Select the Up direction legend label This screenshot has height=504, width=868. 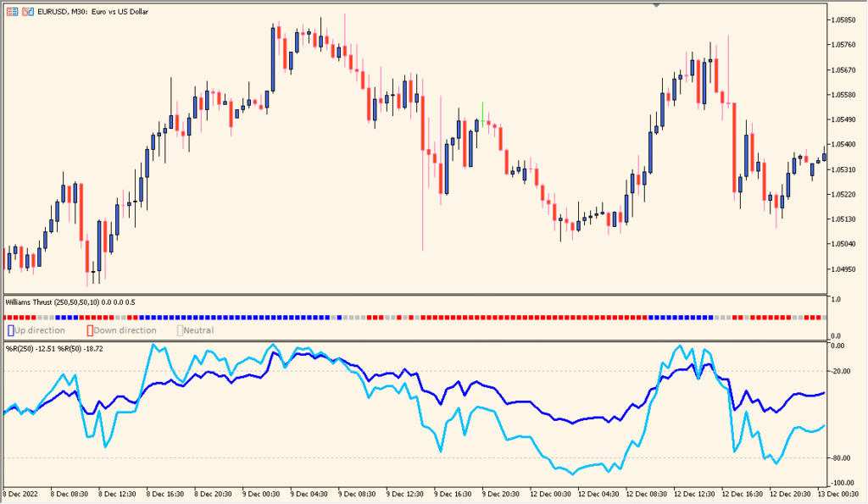39,331
